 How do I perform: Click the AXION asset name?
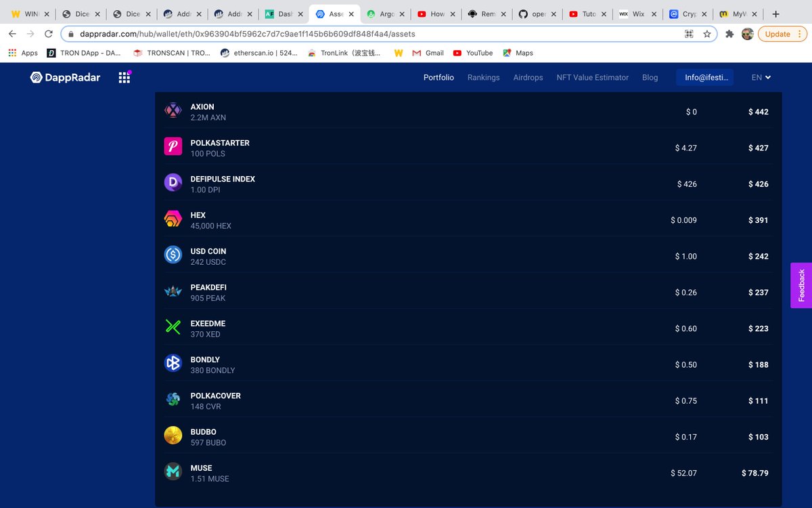[202, 106]
